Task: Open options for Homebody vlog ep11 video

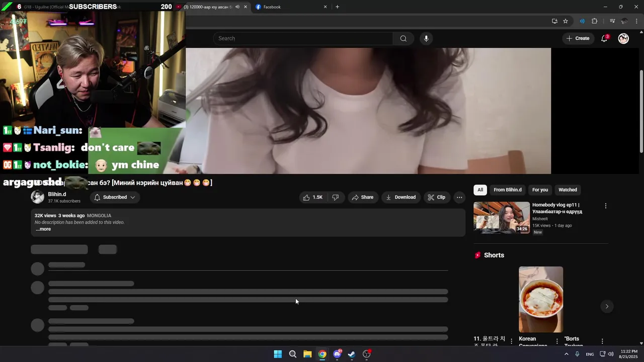Action: tap(605, 206)
